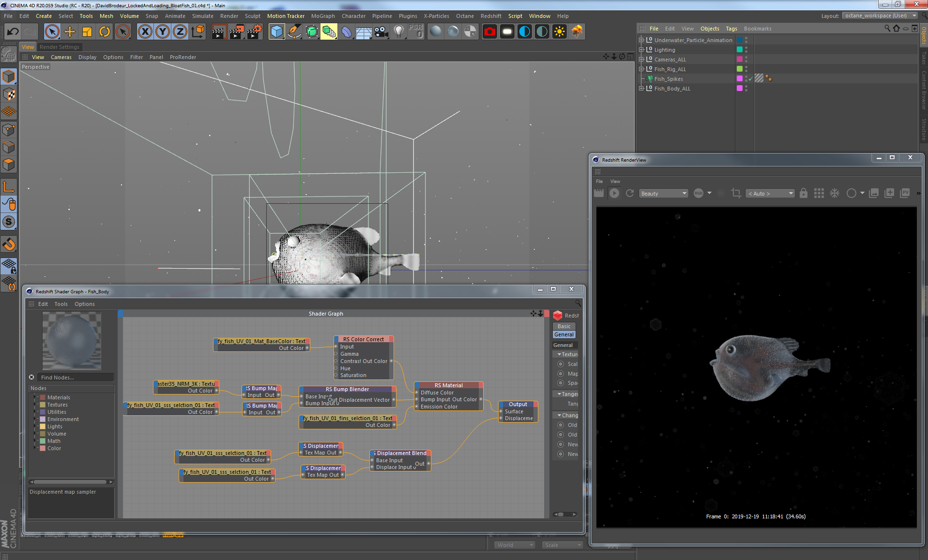Switch to the Render Settings tab
928x560 pixels.
[x=60, y=46]
